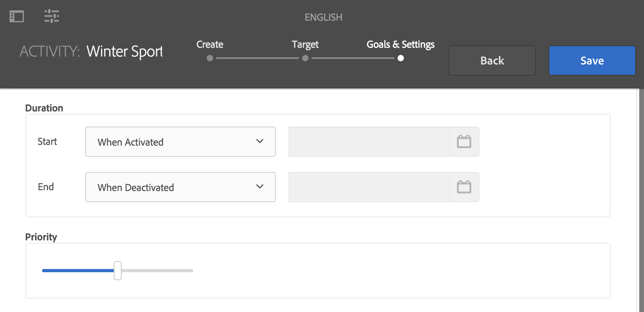Select the Goals & Settings step label
Image resolution: width=644 pixels, height=312 pixels.
[x=400, y=45]
